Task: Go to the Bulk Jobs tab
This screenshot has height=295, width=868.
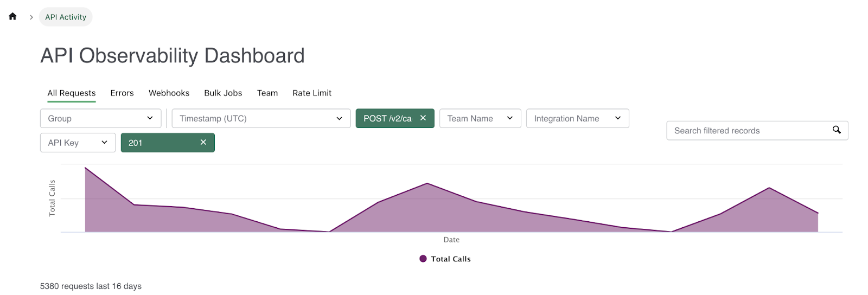Action: [223, 93]
